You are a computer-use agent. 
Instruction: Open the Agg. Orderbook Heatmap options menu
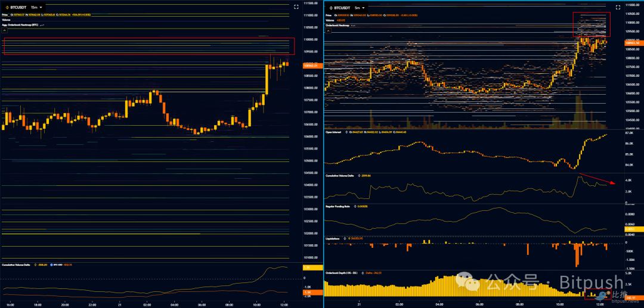pos(43,26)
